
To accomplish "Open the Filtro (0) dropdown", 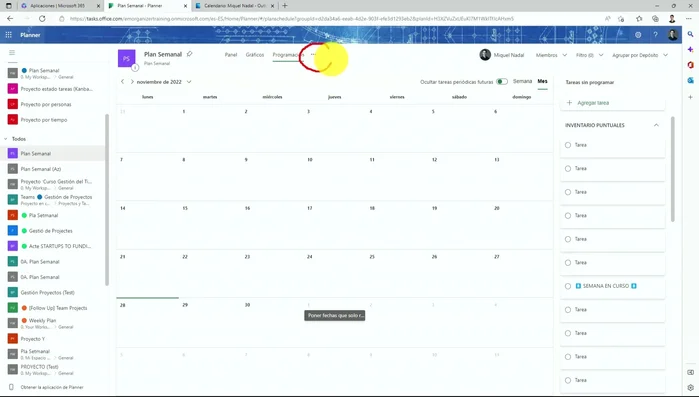I will point(589,55).
